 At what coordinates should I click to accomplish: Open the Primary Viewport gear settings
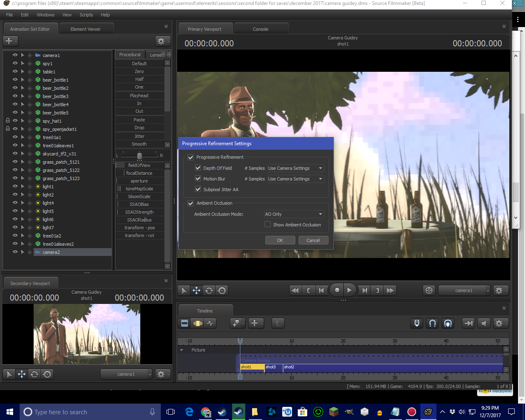pos(500,290)
